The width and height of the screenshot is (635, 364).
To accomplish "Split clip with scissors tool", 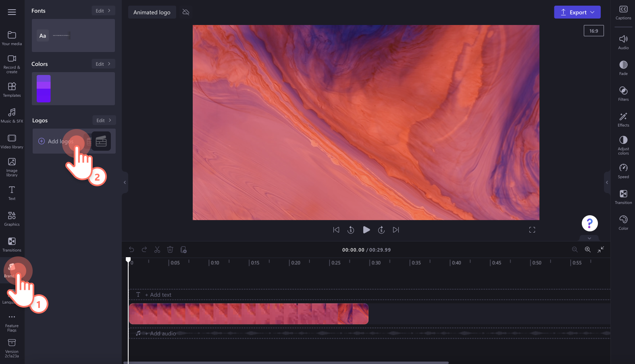I will (157, 250).
